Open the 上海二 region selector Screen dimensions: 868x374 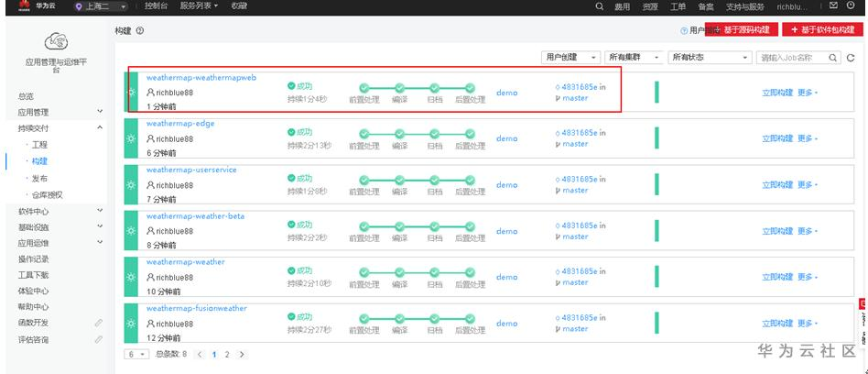[x=101, y=6]
